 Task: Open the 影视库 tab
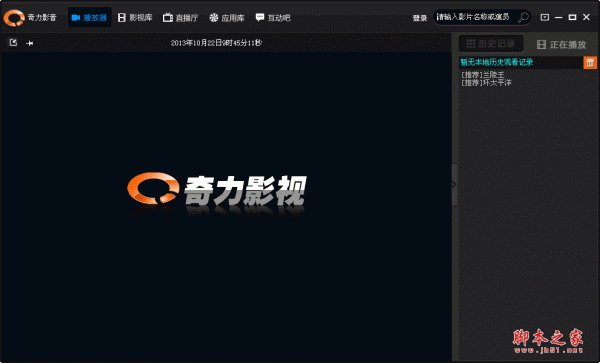click(x=135, y=18)
